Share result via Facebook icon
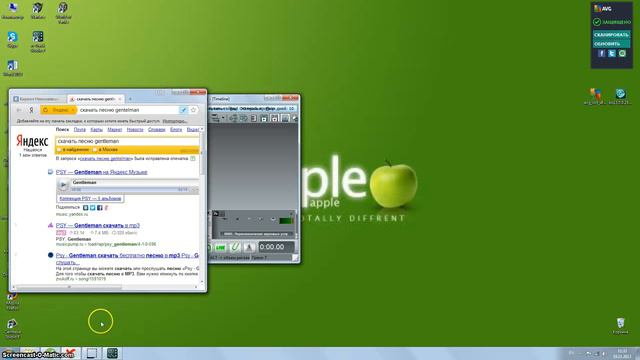640x360 pixels. 100,208
